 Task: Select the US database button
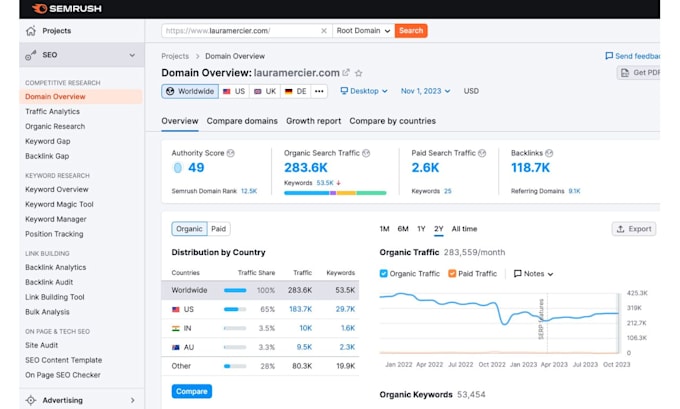(x=234, y=91)
